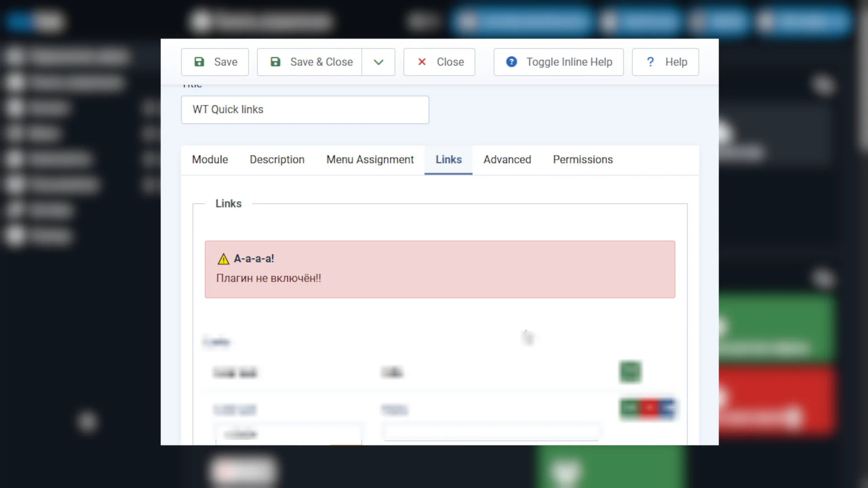This screenshot has height=488, width=868.
Task: Expand the Save & Close dropdown chevron
Action: point(378,62)
